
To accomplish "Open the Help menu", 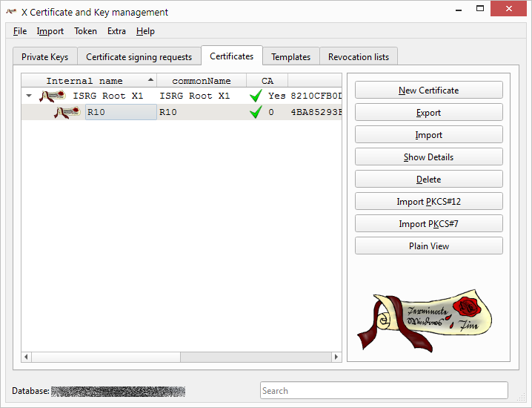I will tap(145, 31).
